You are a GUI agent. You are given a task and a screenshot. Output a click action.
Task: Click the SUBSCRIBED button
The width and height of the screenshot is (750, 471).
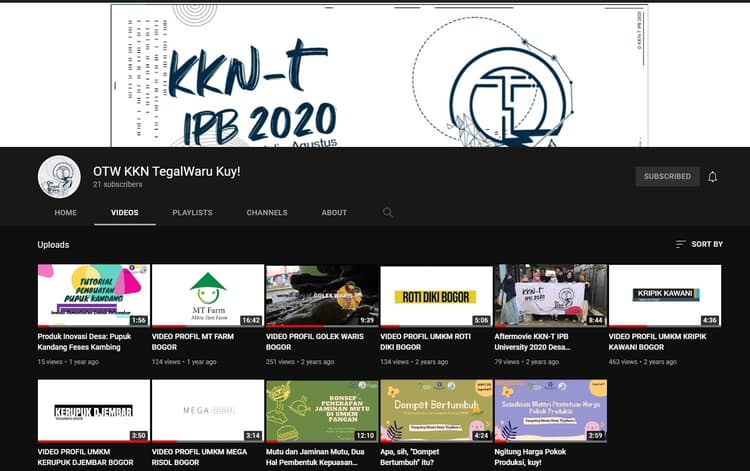[667, 176]
